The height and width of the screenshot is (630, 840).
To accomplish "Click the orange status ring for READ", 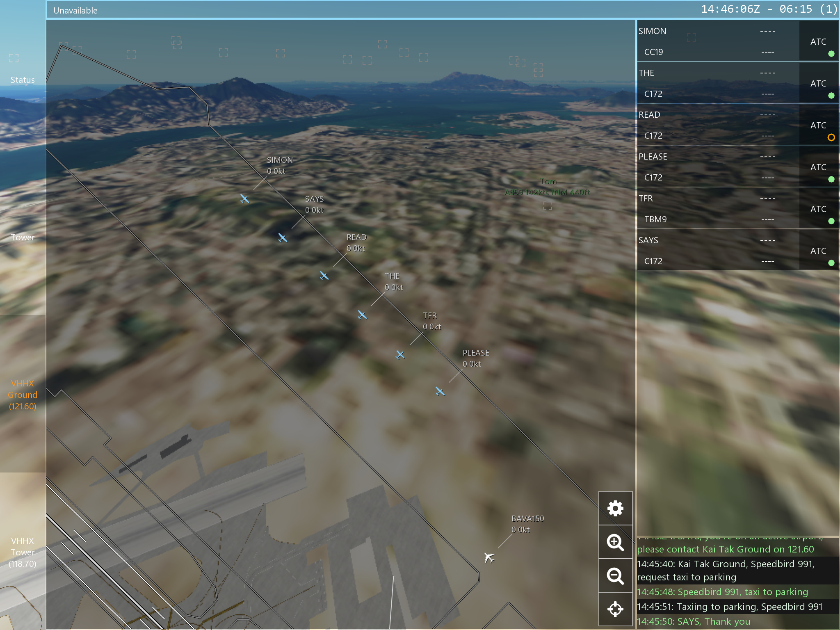I will click(x=831, y=137).
